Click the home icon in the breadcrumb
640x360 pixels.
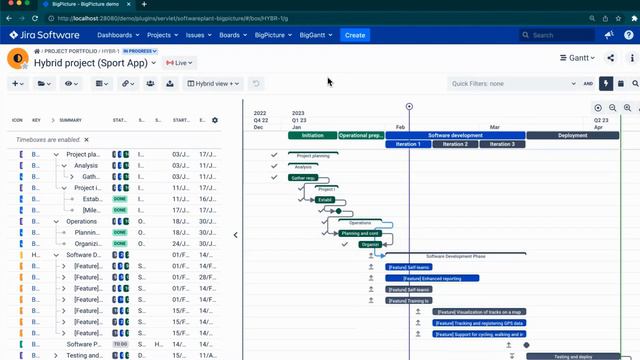point(37,51)
